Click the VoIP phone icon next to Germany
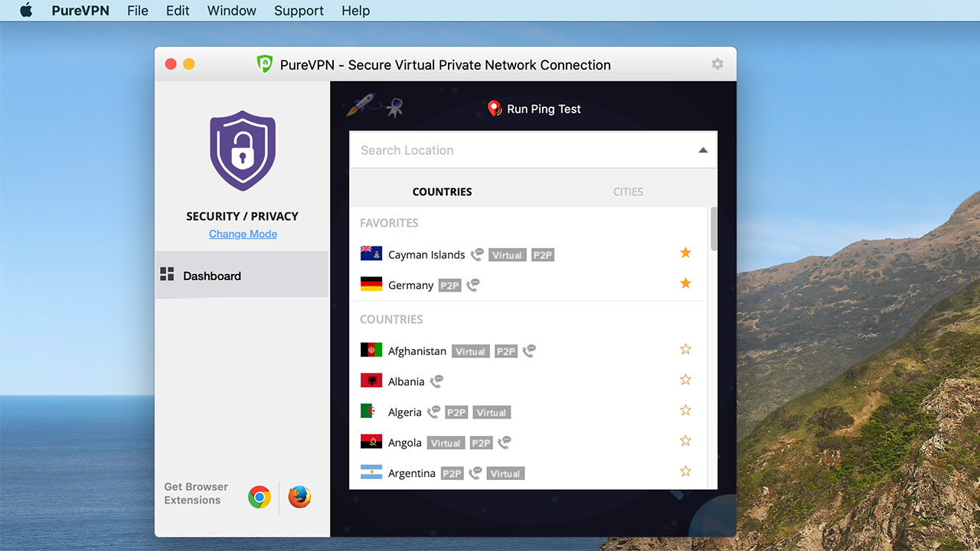The height and width of the screenshot is (551, 980). (x=472, y=285)
